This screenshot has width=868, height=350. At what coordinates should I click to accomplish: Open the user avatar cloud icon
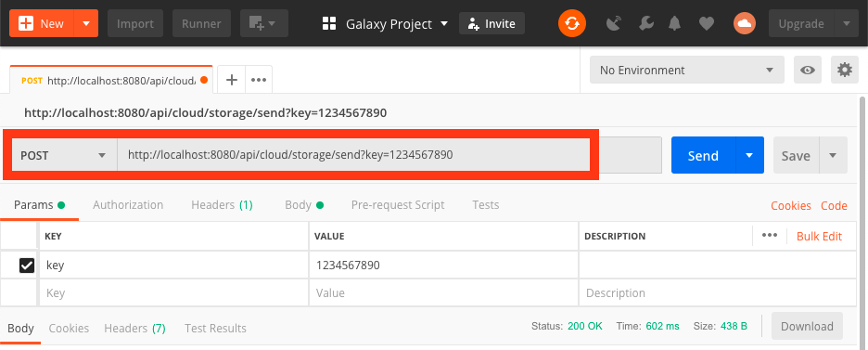point(745,24)
